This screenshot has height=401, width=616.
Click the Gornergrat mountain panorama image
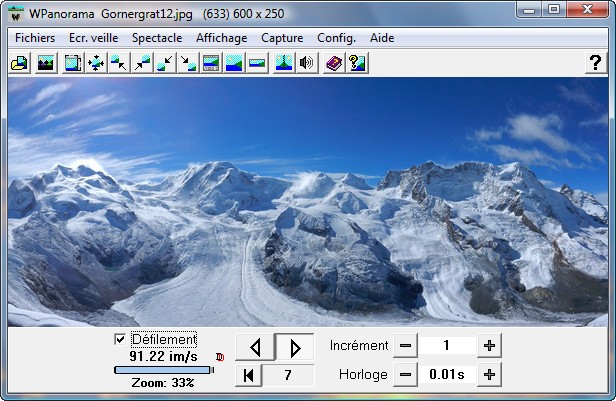click(308, 202)
